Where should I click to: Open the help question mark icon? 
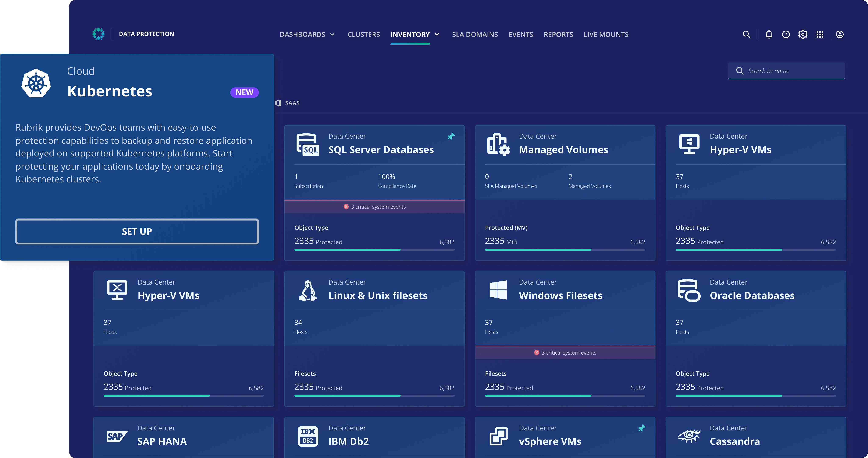point(786,34)
